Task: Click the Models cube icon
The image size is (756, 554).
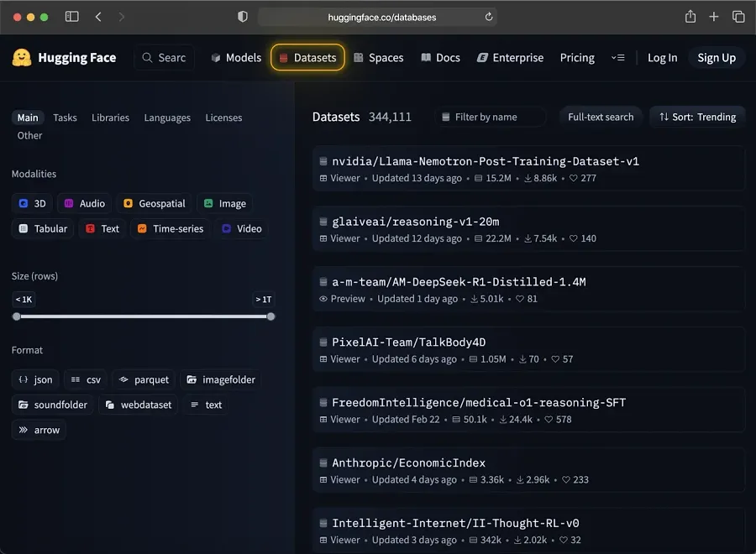Action: [x=216, y=58]
